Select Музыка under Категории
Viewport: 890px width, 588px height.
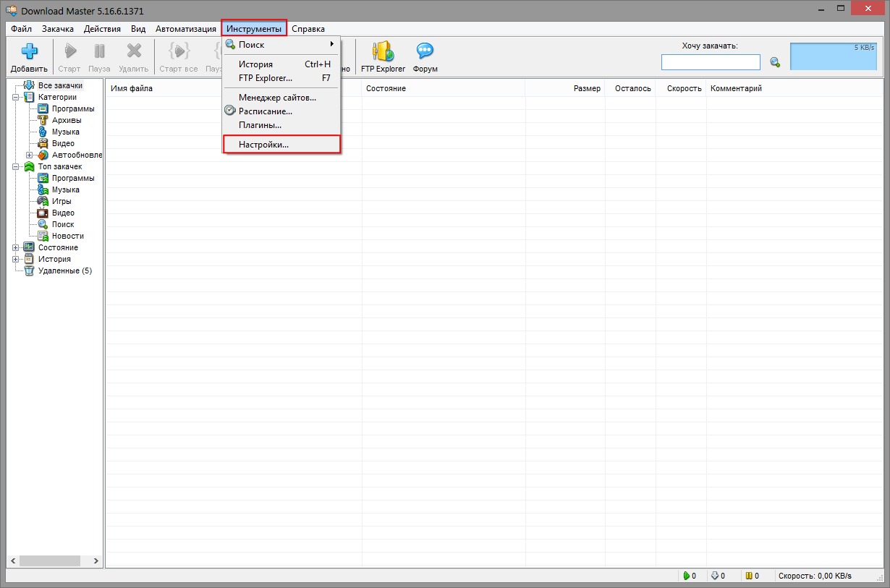pos(66,132)
